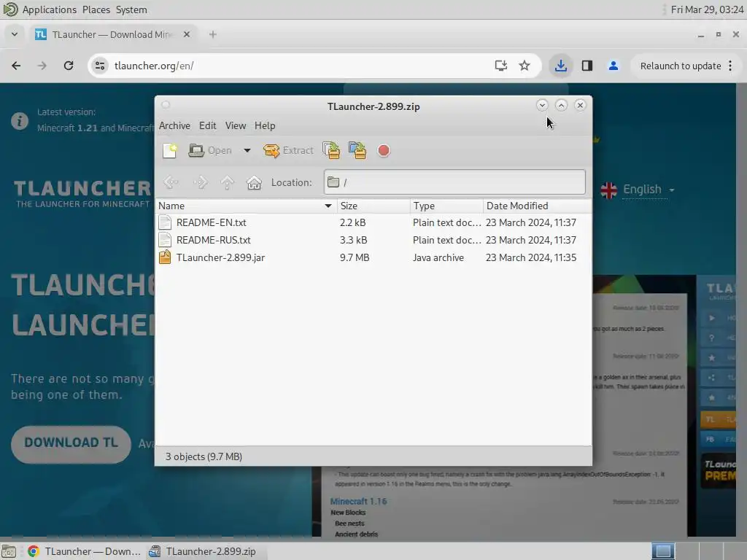Click the Open archive toolbar button
Viewport: 747px width, 560px height.
pos(210,150)
